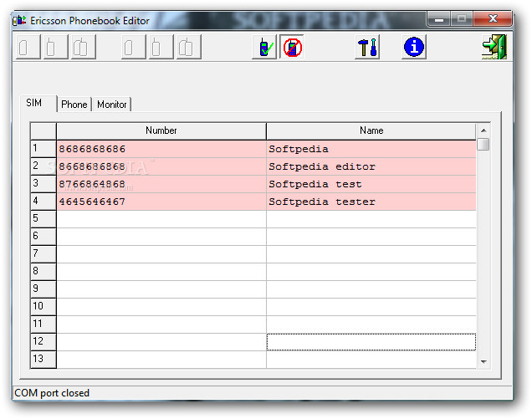Image resolution: width=532 pixels, height=419 pixels.
Task: Click the greyed single phone icon in second toolbar group
Action: pos(161,47)
